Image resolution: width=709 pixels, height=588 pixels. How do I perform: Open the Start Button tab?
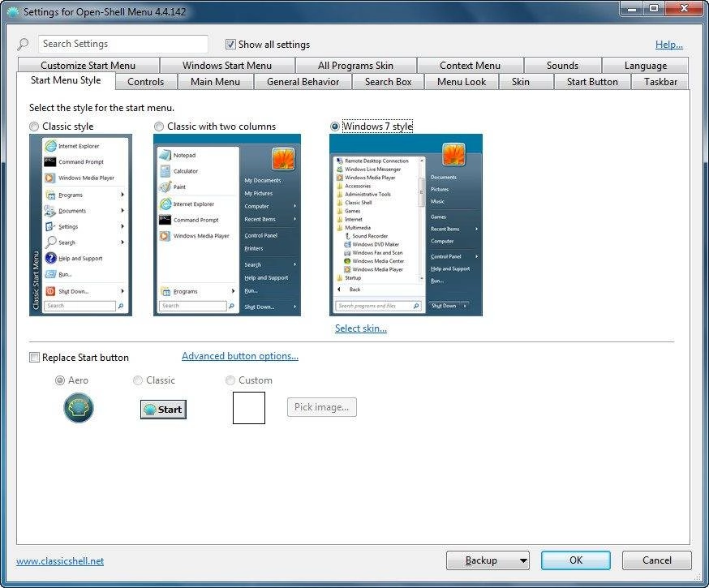pyautogui.click(x=592, y=82)
